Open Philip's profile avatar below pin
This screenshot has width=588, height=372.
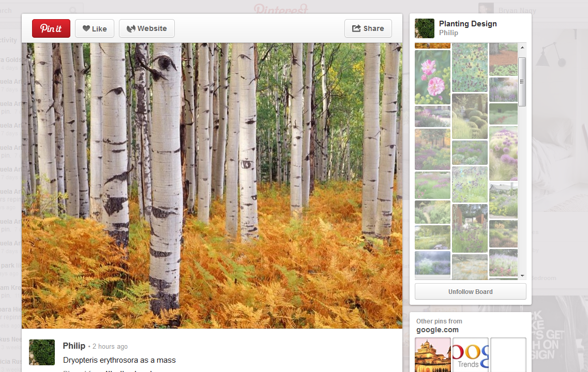pos(42,352)
